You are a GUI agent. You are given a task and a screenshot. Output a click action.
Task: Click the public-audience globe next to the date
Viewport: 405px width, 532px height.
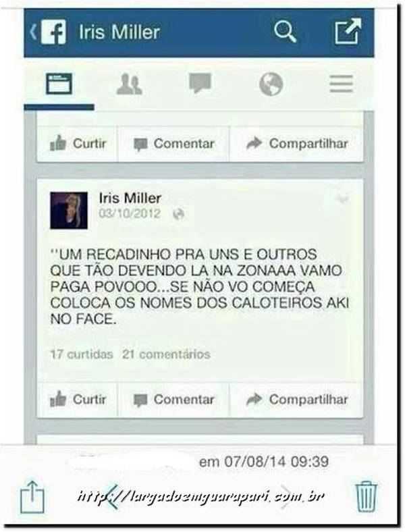tap(178, 214)
